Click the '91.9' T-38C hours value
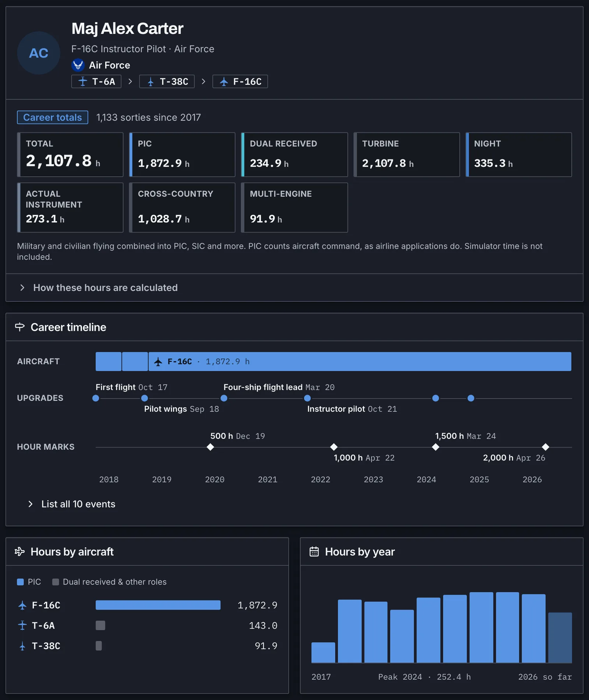The image size is (589, 700). pos(266,646)
